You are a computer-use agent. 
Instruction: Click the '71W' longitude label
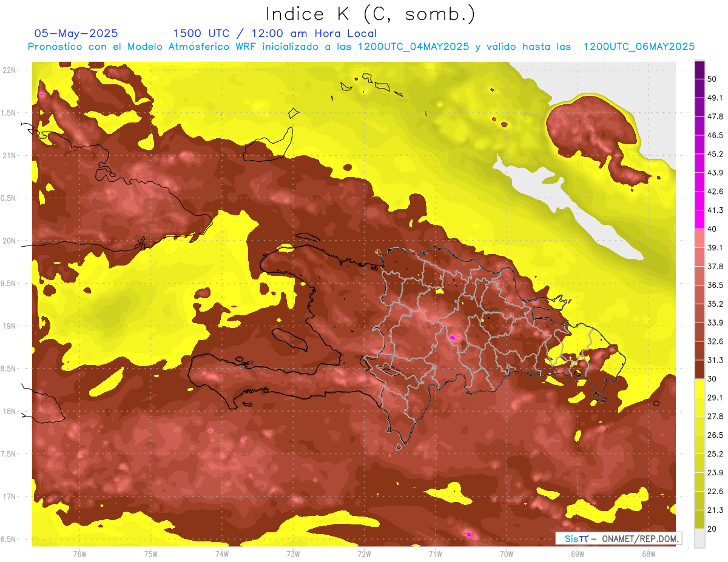435,554
